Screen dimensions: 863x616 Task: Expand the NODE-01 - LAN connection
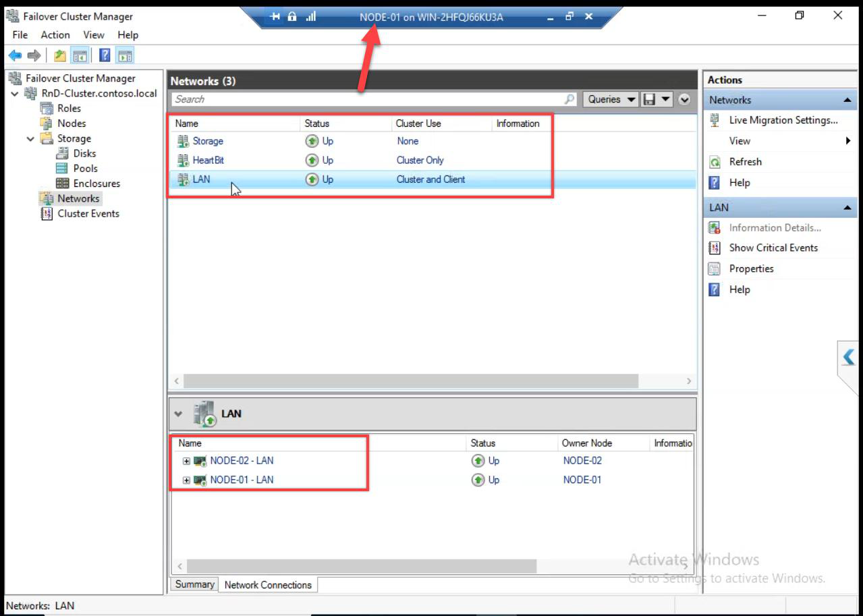tap(186, 480)
